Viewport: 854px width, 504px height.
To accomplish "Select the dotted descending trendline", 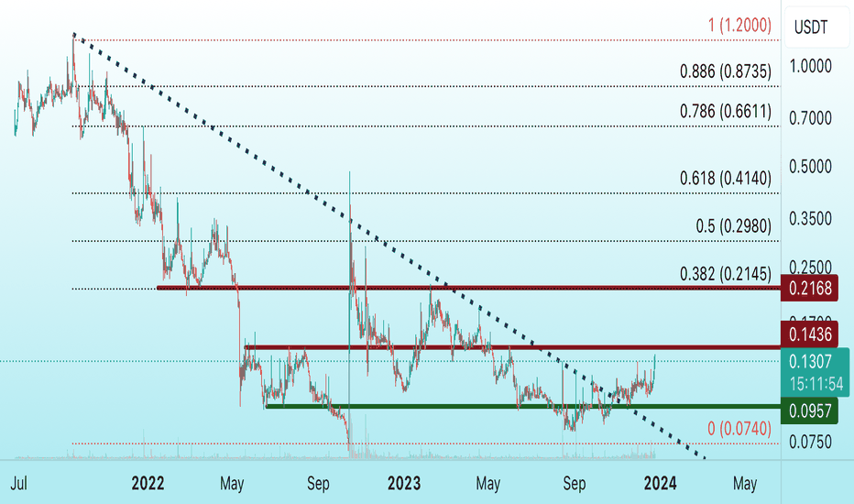I will click(x=389, y=247).
